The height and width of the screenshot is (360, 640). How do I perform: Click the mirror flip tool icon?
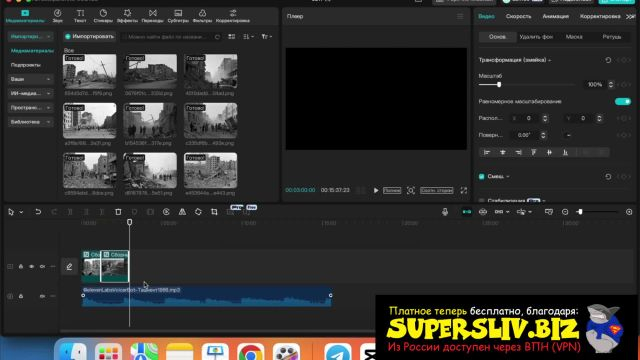182,212
